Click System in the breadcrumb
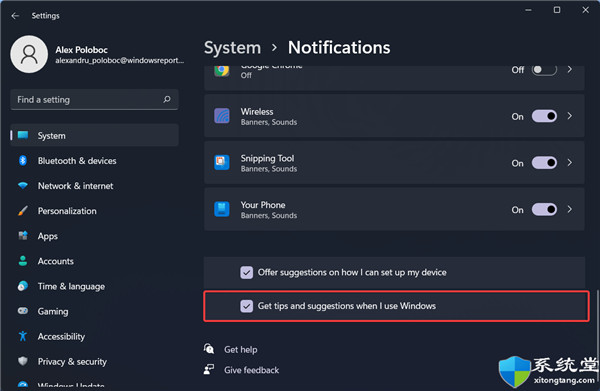The width and height of the screenshot is (600, 391). coord(232,48)
